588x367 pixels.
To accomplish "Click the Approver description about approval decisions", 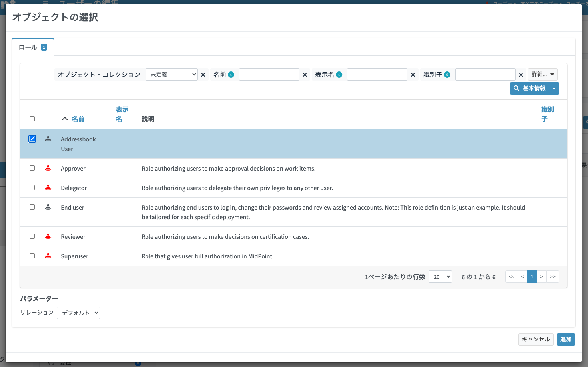I will point(229,169).
